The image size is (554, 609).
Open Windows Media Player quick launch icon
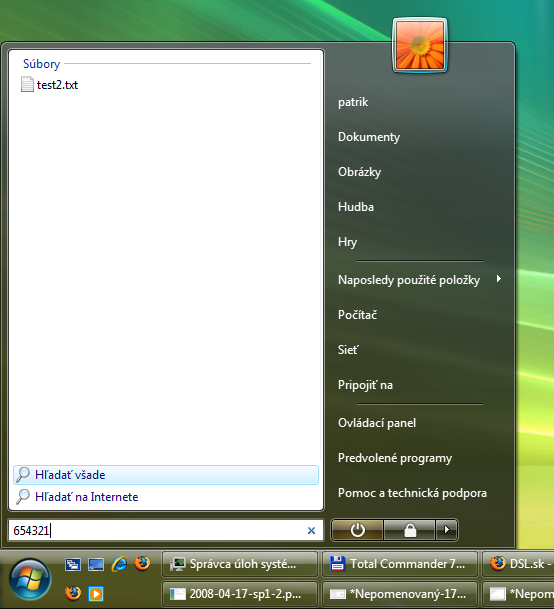(x=96, y=593)
